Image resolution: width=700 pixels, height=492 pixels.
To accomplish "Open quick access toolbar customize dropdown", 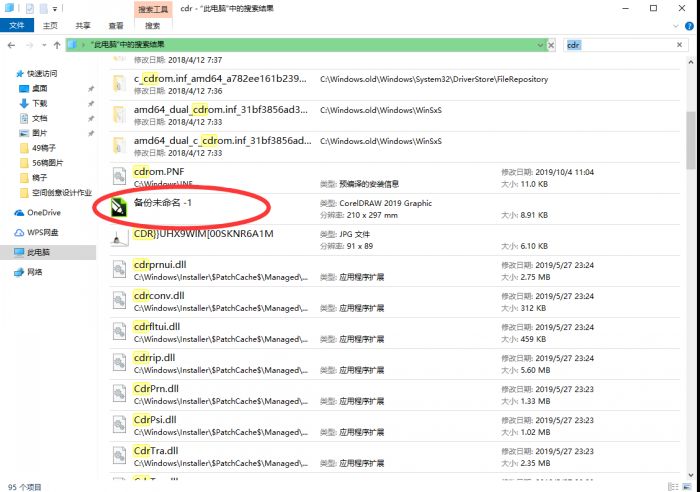I will click(x=55, y=8).
